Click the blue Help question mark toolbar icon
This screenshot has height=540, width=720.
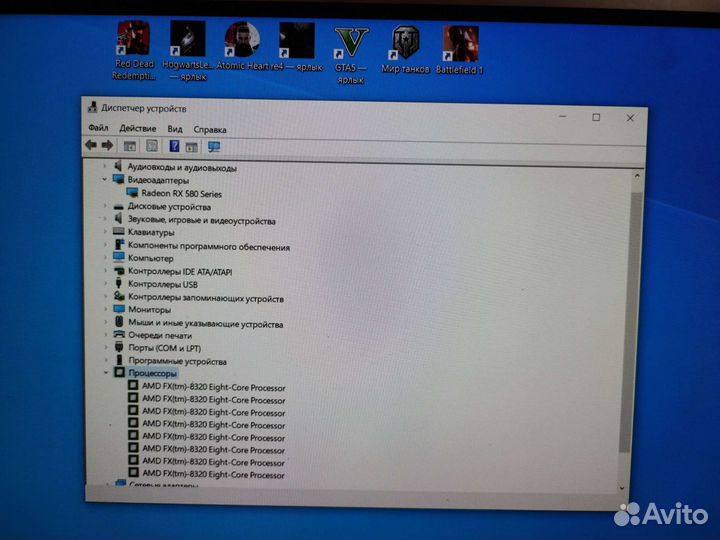point(174,146)
